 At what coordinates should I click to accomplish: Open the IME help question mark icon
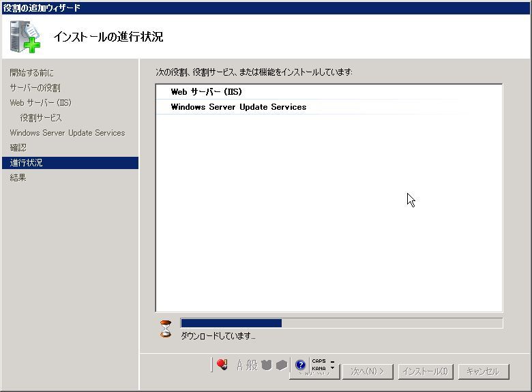point(300,365)
